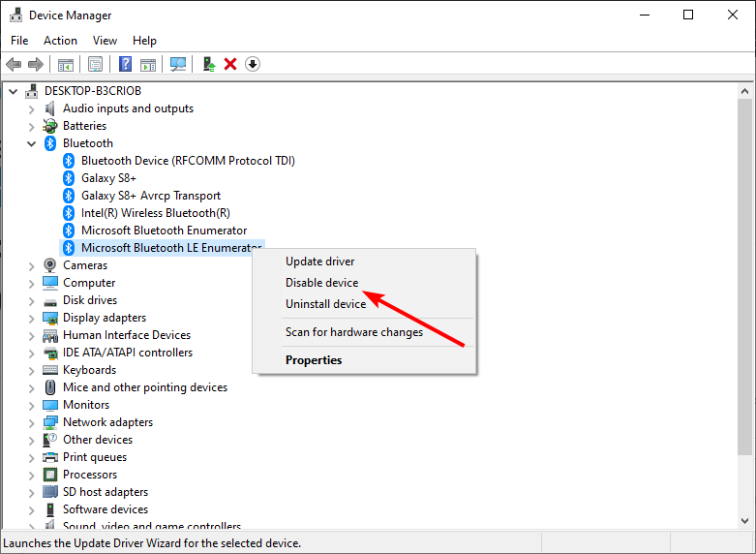756x554 pixels.
Task: Click the Computer monitor icon in tree
Action: tap(50, 282)
